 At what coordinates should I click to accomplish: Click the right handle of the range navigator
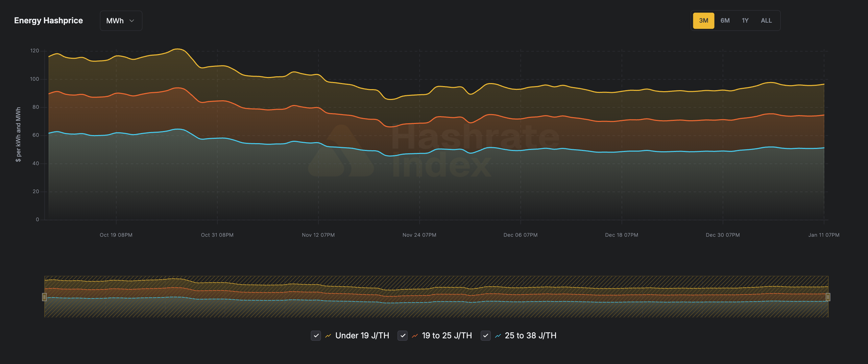point(828,297)
